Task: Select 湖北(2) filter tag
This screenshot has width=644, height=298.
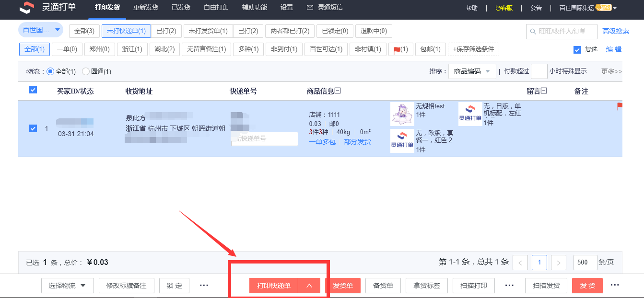Action: pos(164,49)
